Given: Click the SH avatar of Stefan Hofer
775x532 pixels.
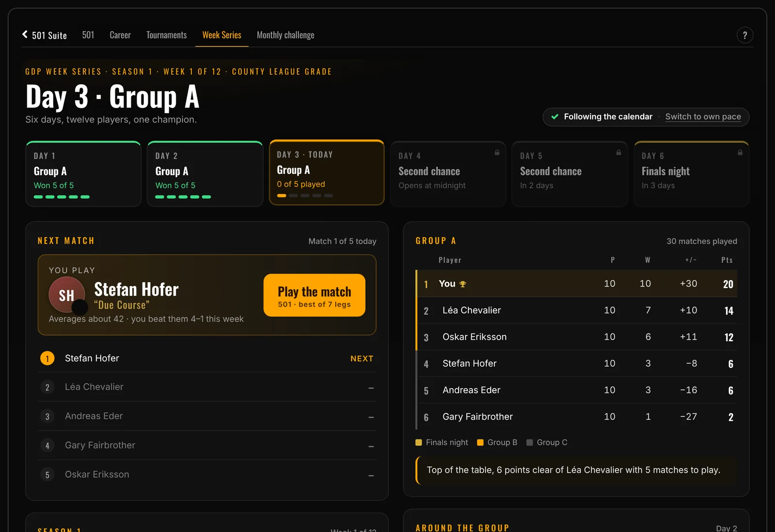Looking at the screenshot, I should point(67,295).
